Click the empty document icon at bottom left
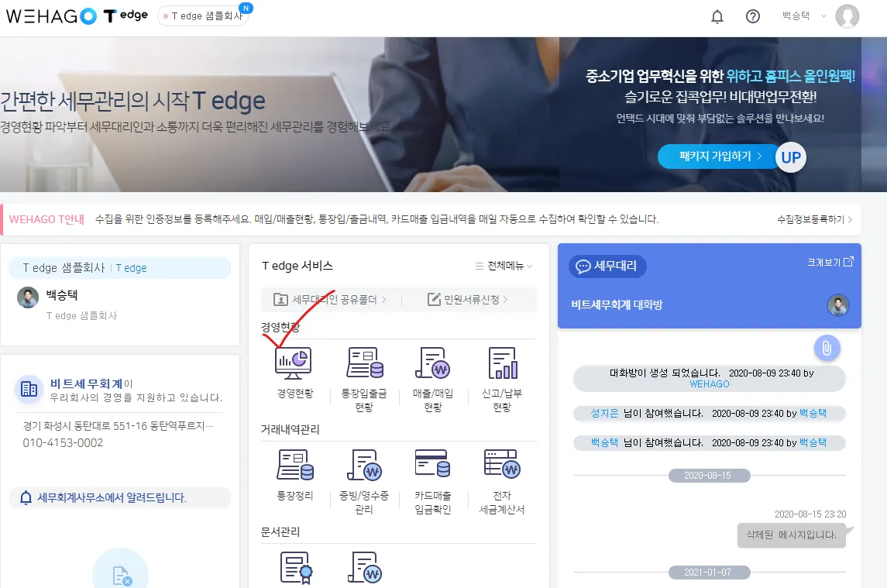This screenshot has width=887, height=588. [121, 575]
